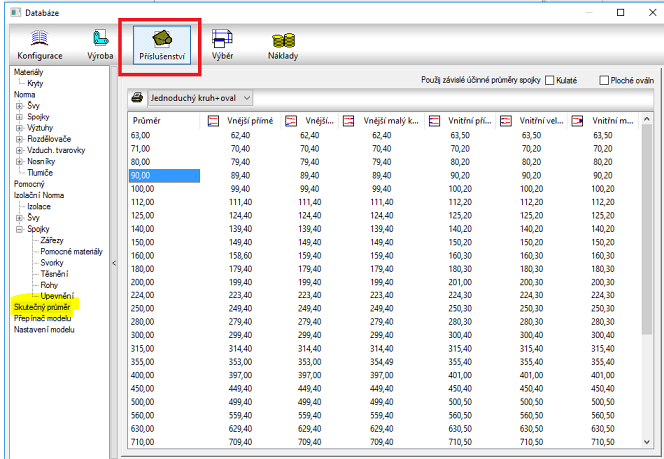Collapse the left panel with splitter arrow
This screenshot has height=459, width=664.
click(113, 263)
